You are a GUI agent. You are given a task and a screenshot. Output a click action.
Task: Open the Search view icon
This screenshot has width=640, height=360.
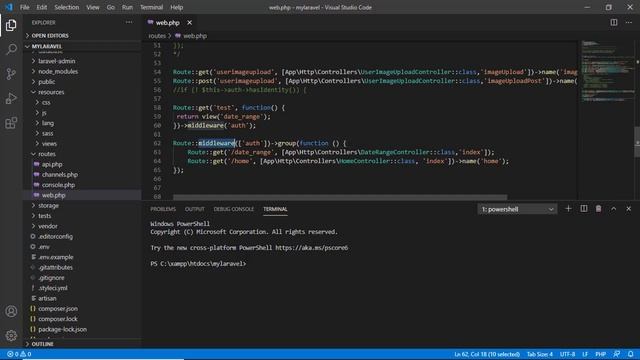pyautogui.click(x=11, y=49)
